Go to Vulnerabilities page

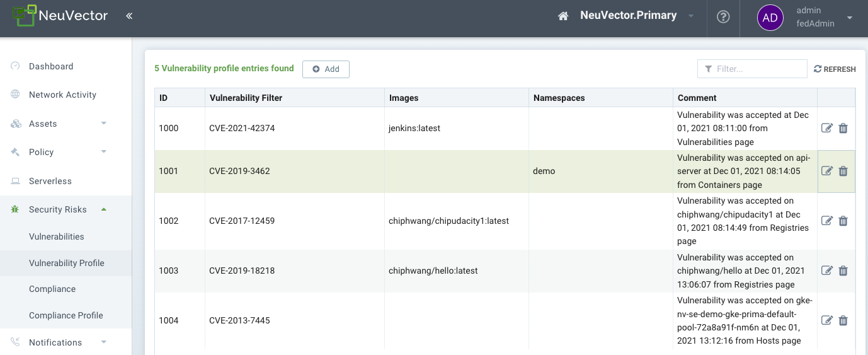[57, 236]
